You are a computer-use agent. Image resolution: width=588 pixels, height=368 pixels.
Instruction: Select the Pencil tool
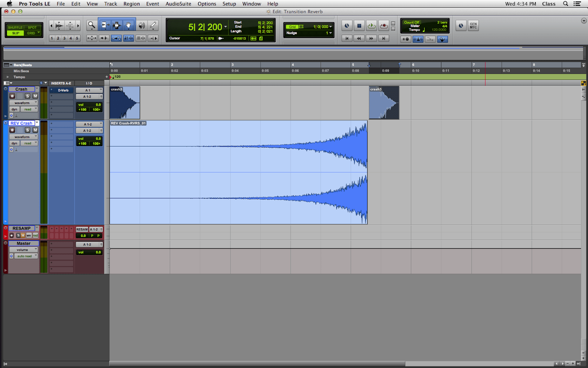pos(153,25)
